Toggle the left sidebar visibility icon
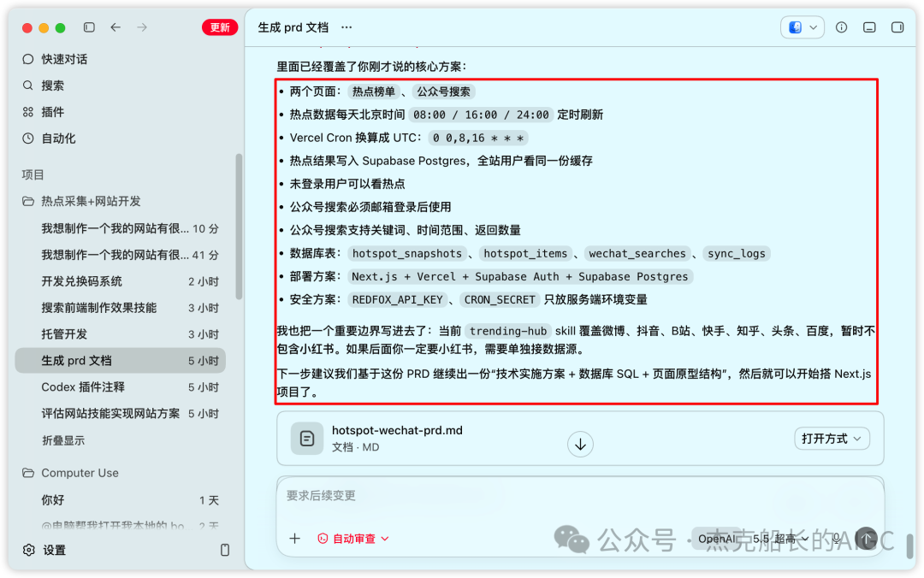The height and width of the screenshot is (578, 924). point(89,27)
